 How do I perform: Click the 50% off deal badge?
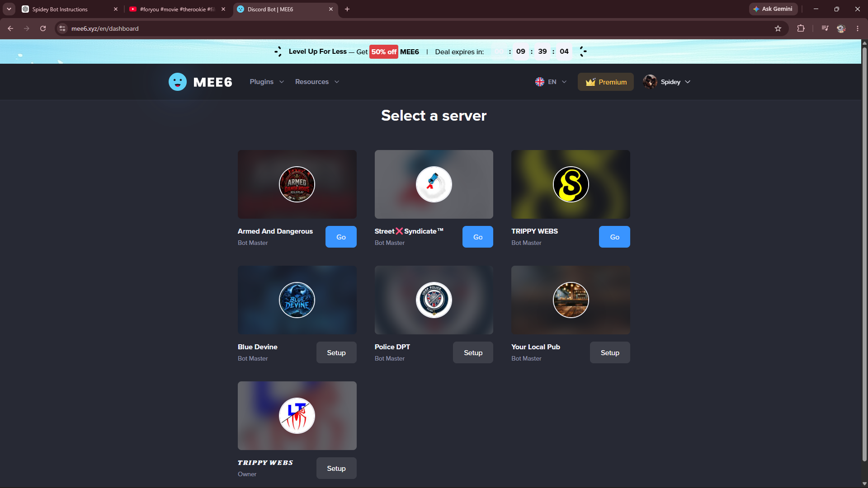(x=384, y=52)
